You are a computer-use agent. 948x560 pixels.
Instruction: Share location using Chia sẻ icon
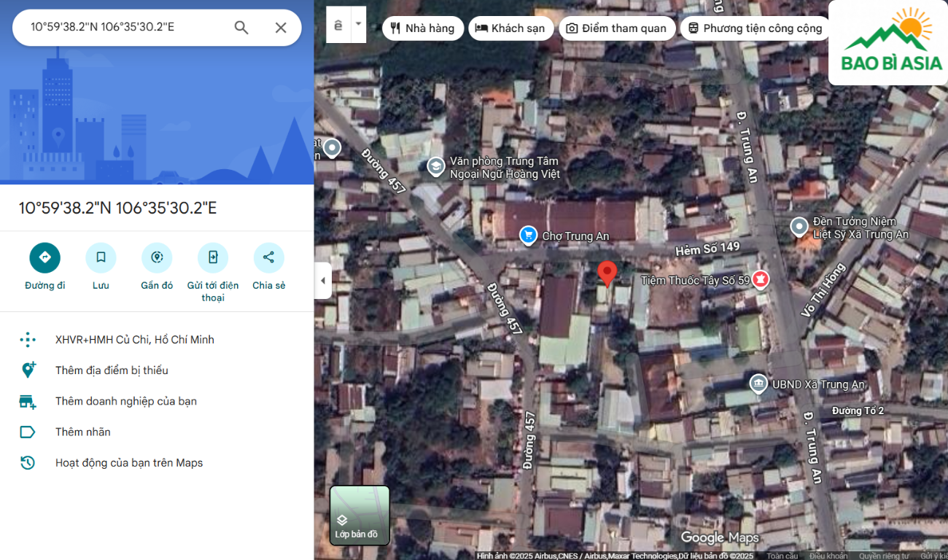click(x=268, y=257)
